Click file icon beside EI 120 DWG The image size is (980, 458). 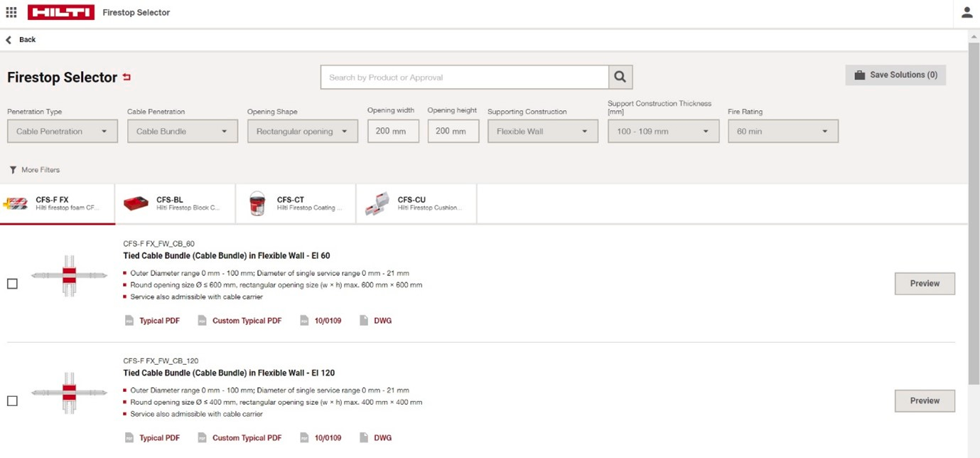click(364, 438)
